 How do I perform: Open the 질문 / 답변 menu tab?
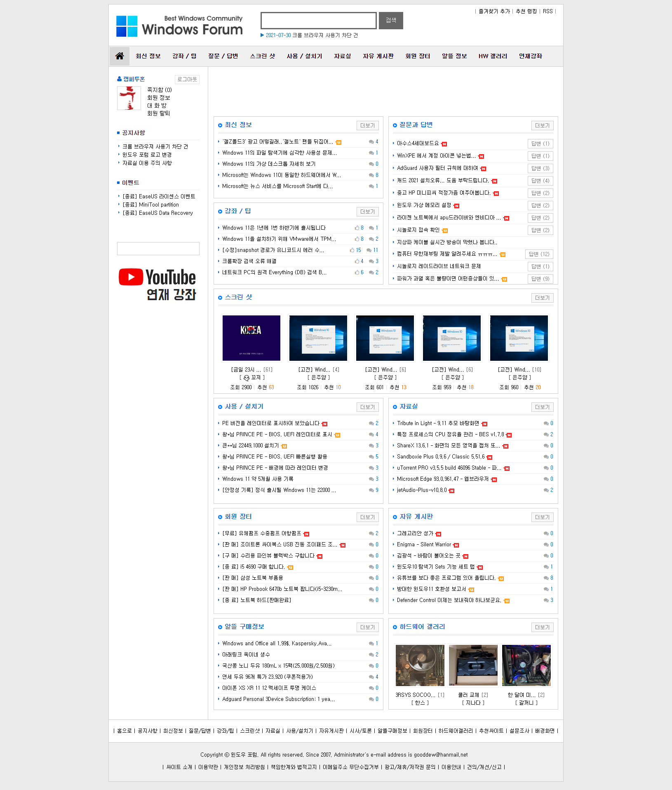[223, 56]
